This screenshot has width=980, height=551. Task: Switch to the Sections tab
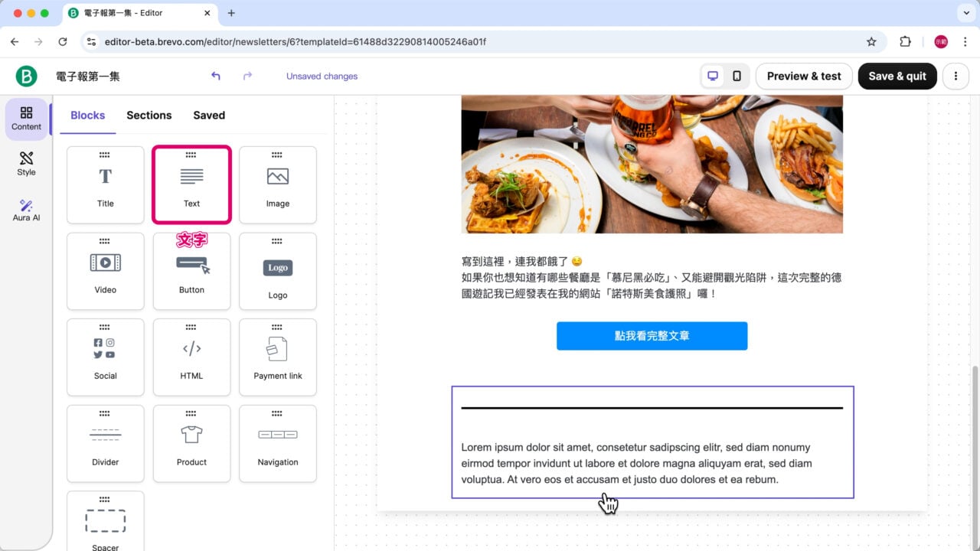pyautogui.click(x=149, y=115)
